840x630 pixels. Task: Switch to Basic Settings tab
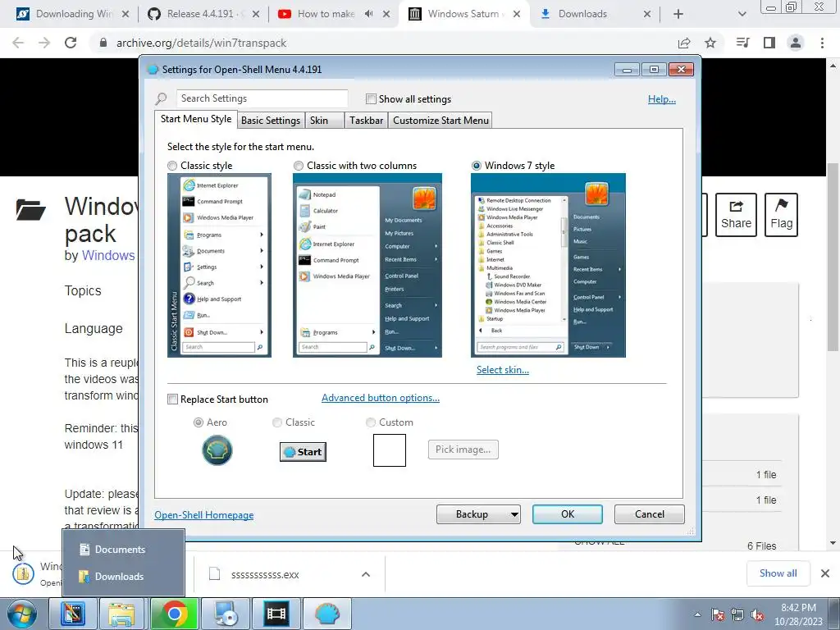pos(271,121)
